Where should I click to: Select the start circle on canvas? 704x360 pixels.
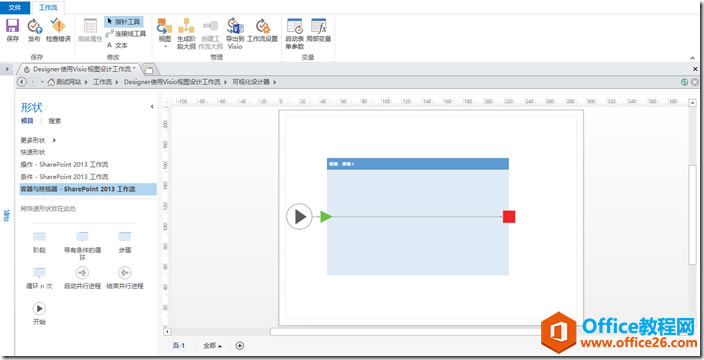coord(299,217)
